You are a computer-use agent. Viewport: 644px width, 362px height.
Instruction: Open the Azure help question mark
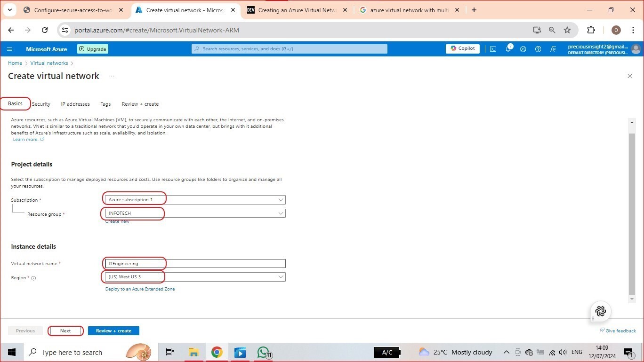[538, 49]
